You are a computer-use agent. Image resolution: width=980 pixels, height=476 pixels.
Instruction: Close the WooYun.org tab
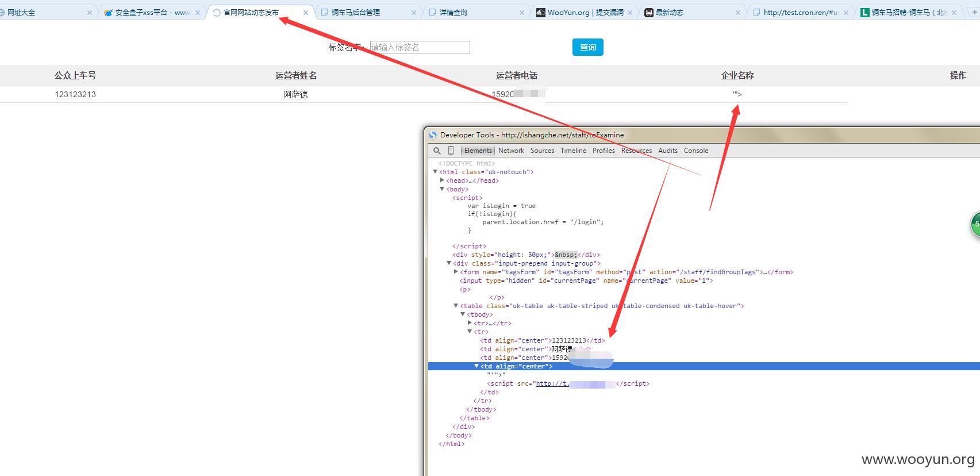point(629,12)
